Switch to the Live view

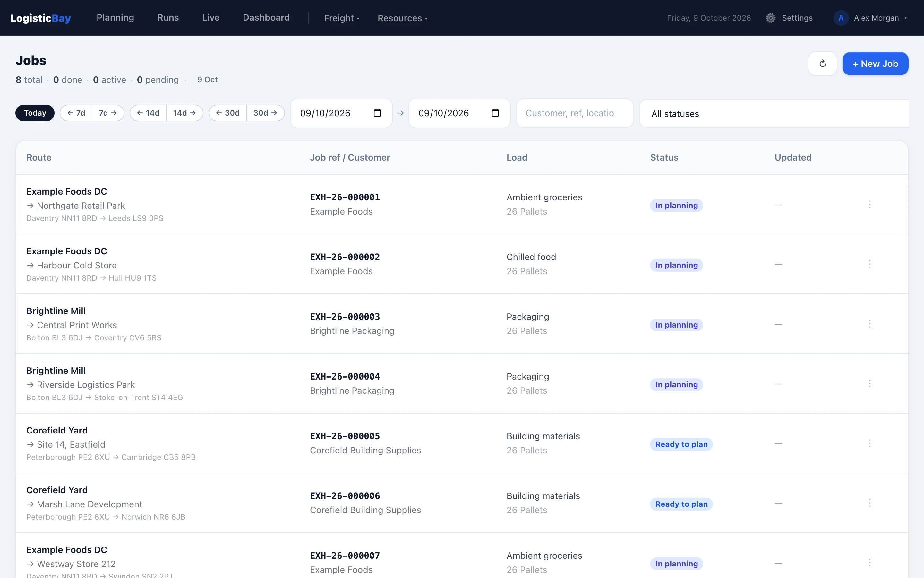point(211,18)
